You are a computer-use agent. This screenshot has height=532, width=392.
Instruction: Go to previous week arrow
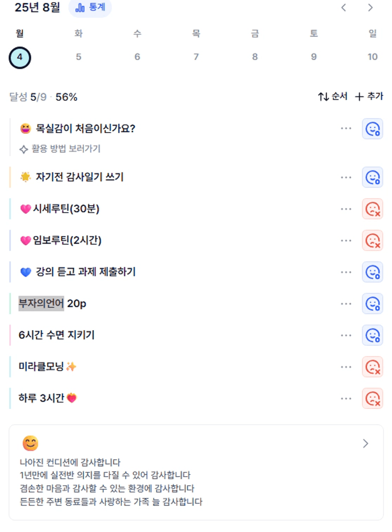tap(344, 8)
